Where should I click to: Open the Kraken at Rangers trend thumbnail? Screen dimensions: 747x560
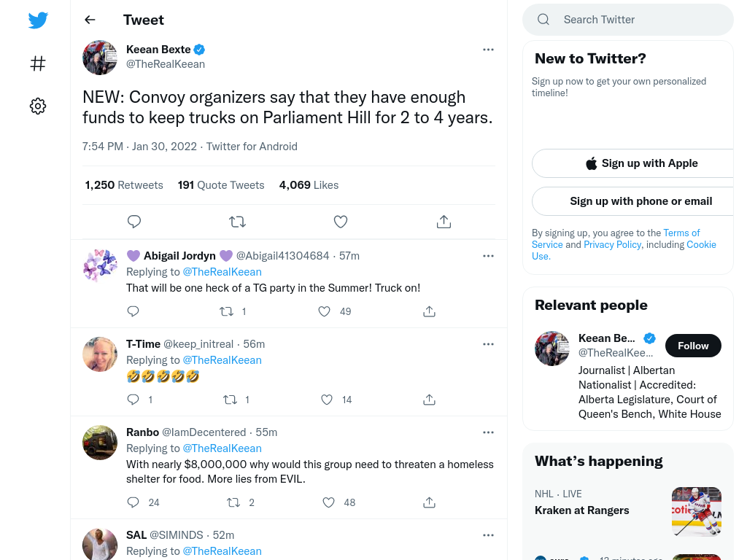(697, 512)
